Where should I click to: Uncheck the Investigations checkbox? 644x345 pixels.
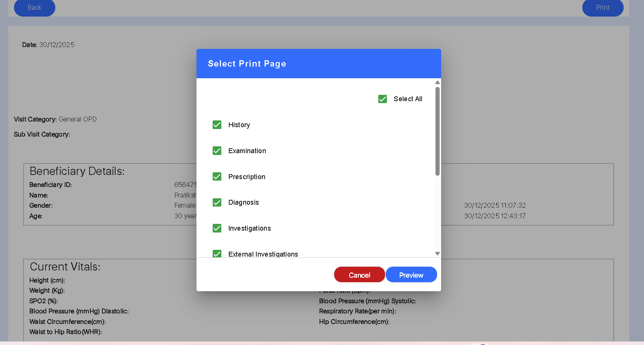tap(217, 228)
